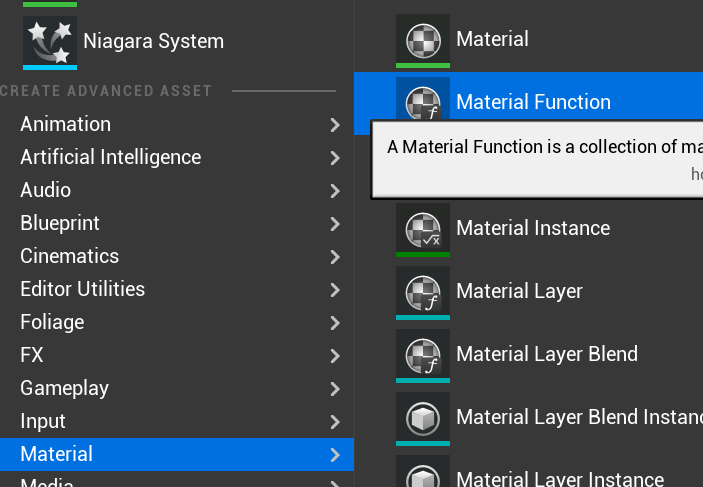The width and height of the screenshot is (703, 487).
Task: Click the Material Layer Instance icon
Action: coord(423,476)
